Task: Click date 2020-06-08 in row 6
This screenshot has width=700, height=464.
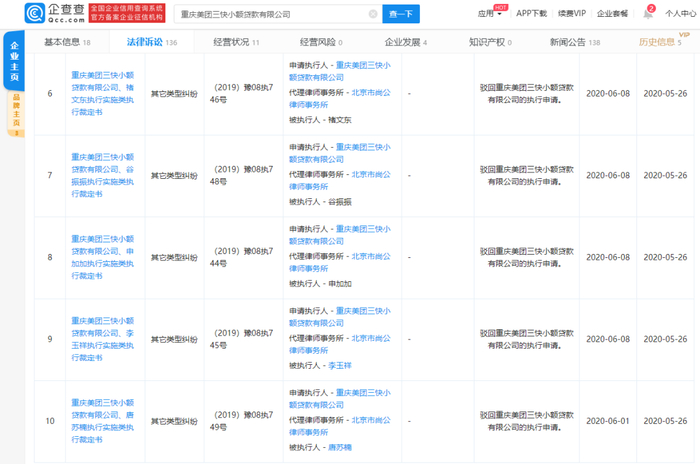Action: point(608,94)
